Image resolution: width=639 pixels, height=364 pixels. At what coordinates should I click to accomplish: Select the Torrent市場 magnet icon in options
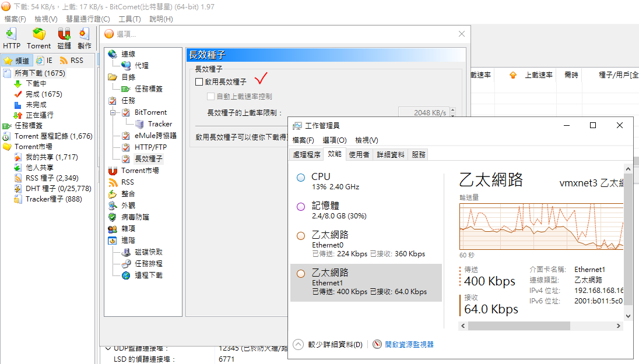(x=113, y=171)
